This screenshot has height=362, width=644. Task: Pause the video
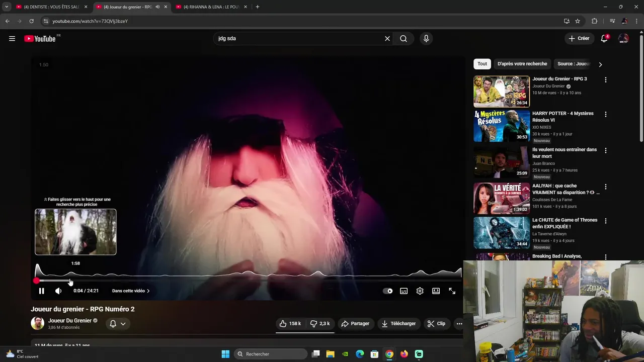point(42,291)
